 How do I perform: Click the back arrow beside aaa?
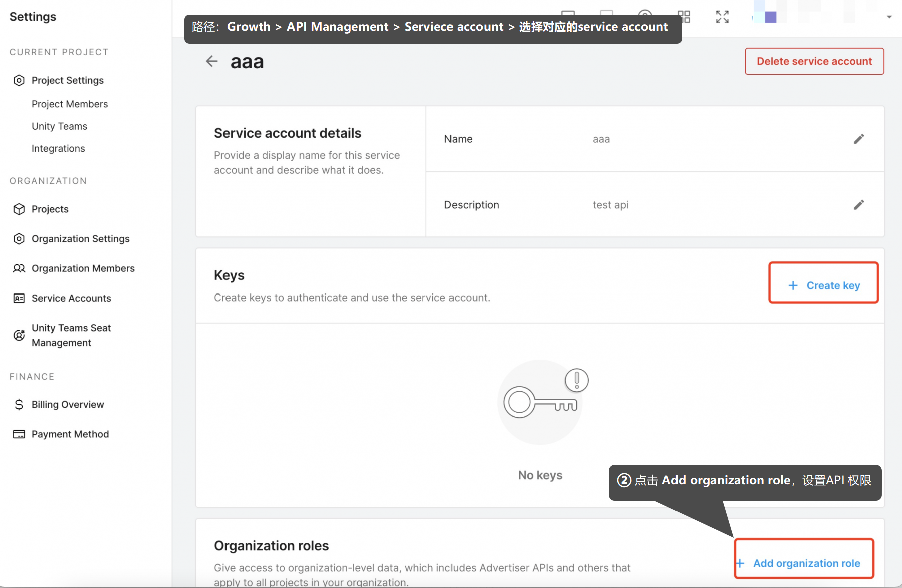point(212,61)
